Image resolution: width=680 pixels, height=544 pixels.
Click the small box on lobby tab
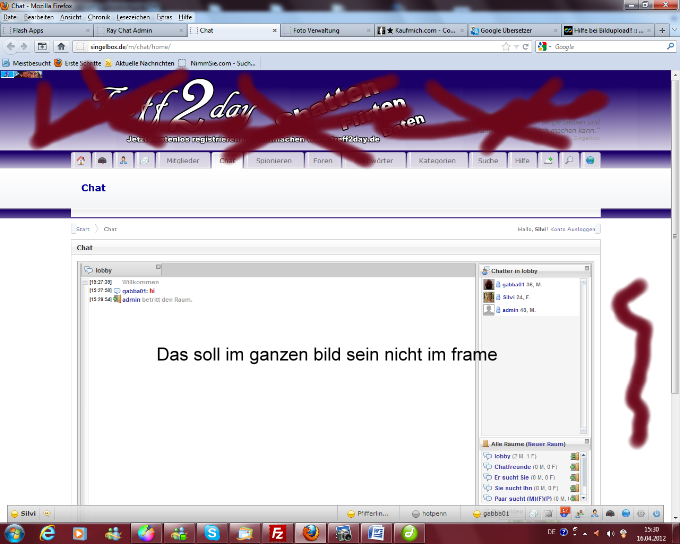point(158,268)
